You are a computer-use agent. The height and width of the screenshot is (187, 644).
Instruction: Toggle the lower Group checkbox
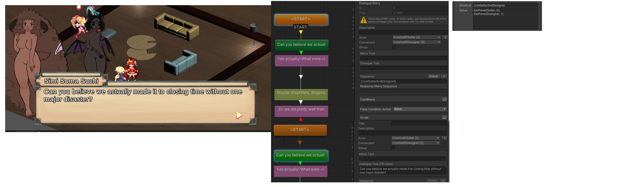(393, 148)
